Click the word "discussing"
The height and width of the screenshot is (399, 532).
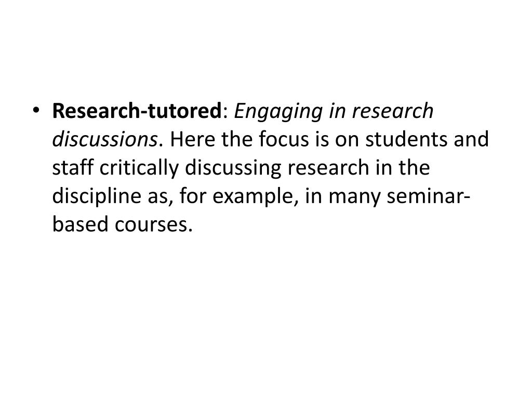(233, 169)
